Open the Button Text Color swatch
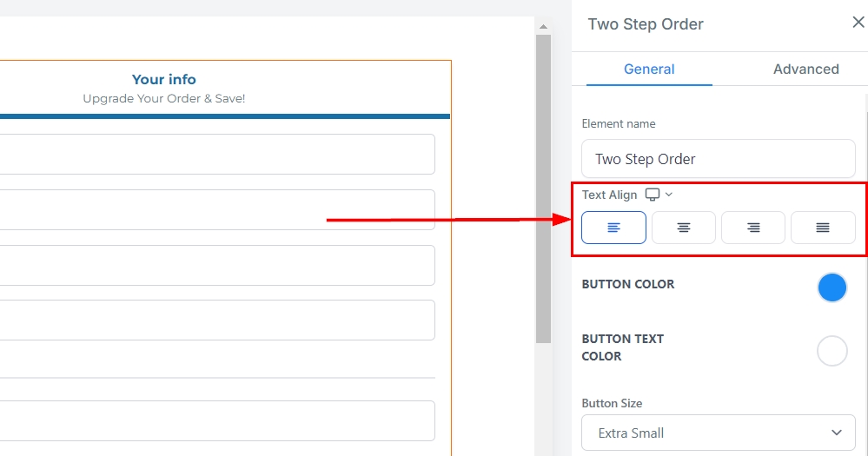 832,351
